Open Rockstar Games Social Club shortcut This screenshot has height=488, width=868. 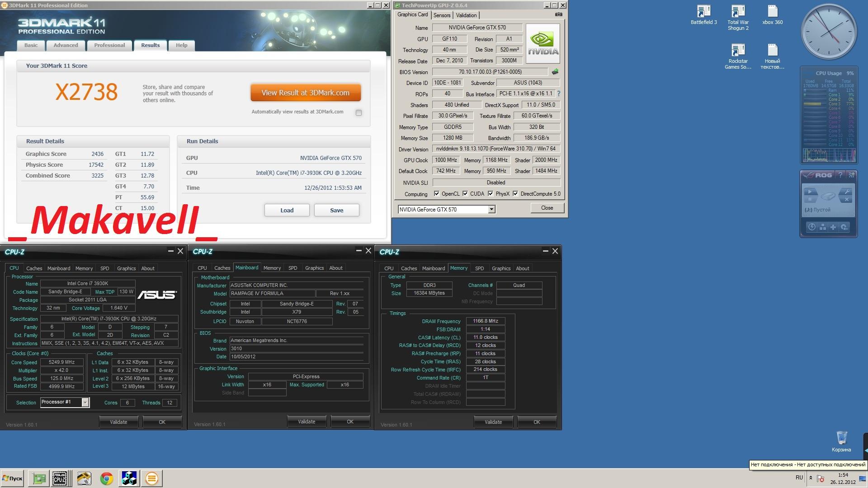coord(738,56)
